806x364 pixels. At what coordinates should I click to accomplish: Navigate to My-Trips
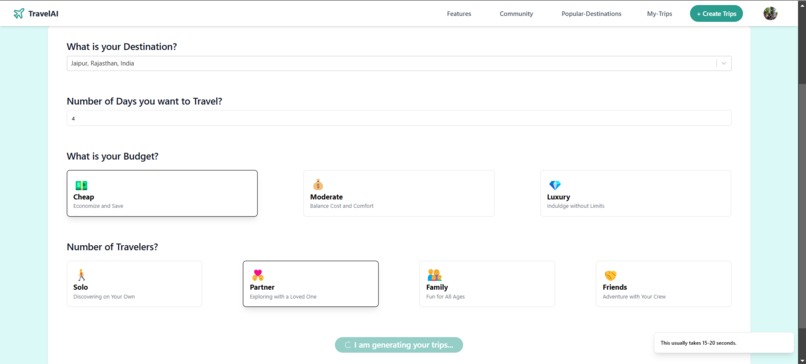tap(660, 14)
